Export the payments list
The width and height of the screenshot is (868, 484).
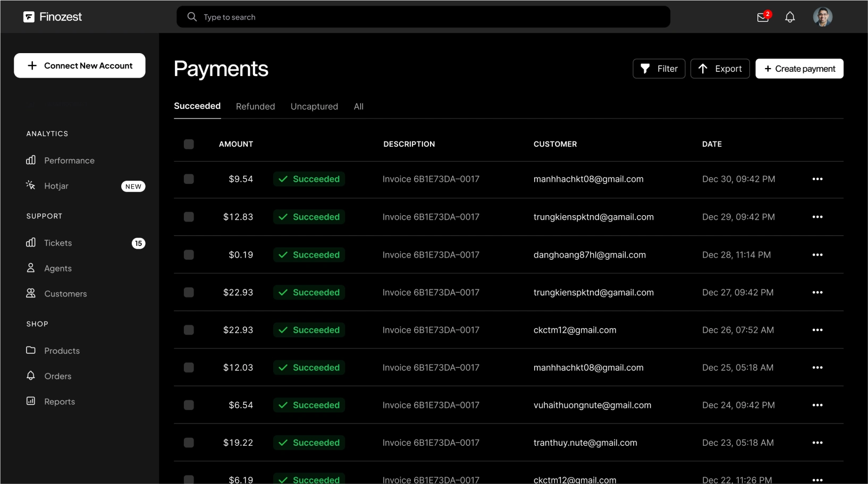click(720, 69)
